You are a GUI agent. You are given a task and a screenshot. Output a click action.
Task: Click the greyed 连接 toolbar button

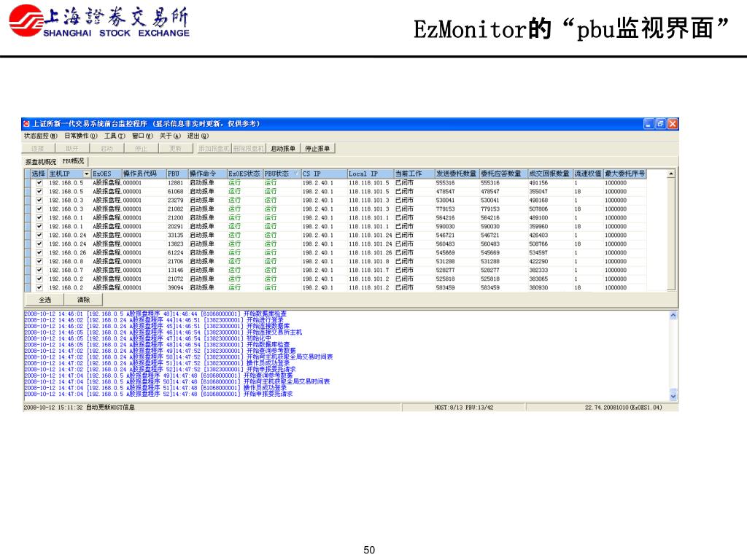[x=38, y=149]
